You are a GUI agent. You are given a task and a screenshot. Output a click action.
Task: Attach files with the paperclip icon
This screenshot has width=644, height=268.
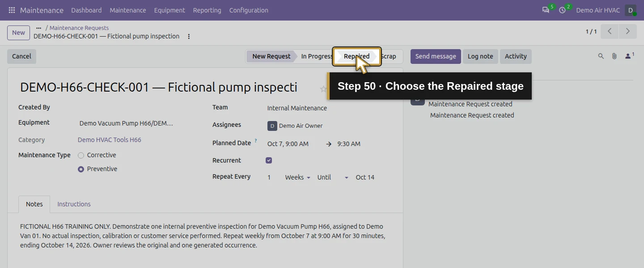(614, 56)
